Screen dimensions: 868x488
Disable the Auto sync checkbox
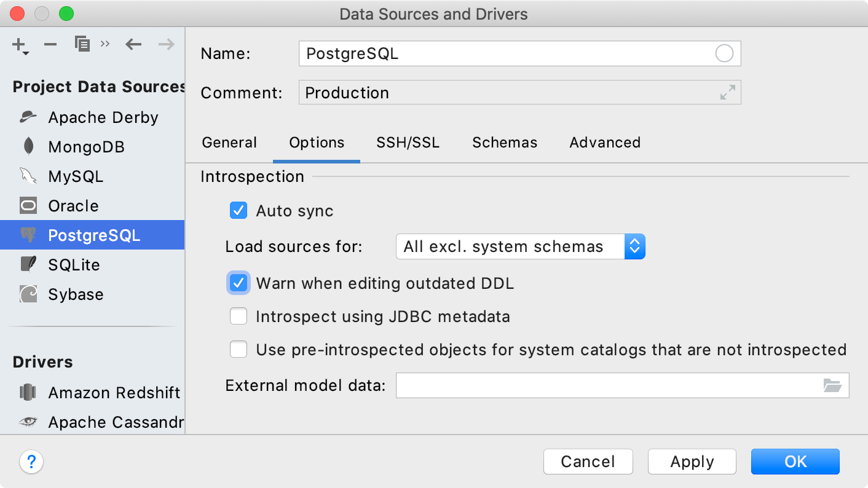[x=238, y=210]
